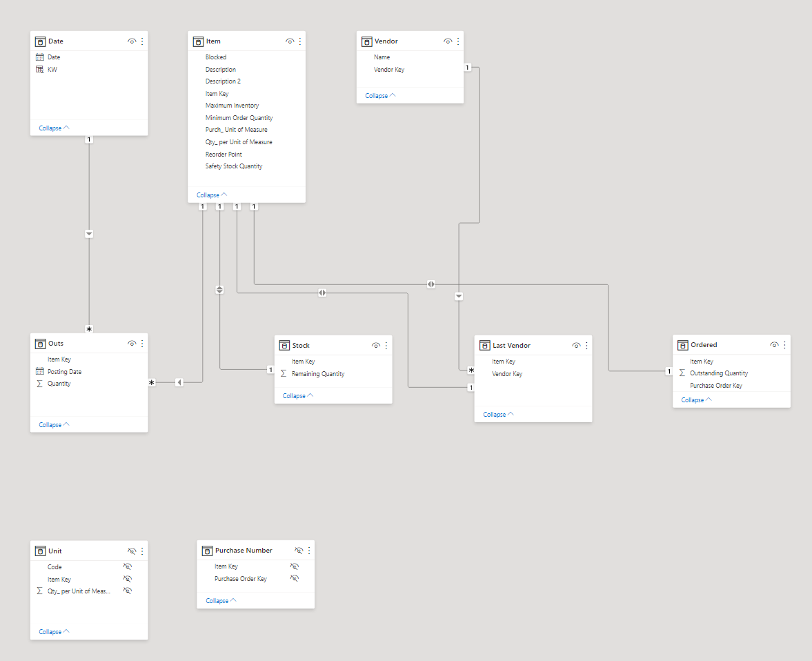Collapse the Ordered table card

point(696,400)
